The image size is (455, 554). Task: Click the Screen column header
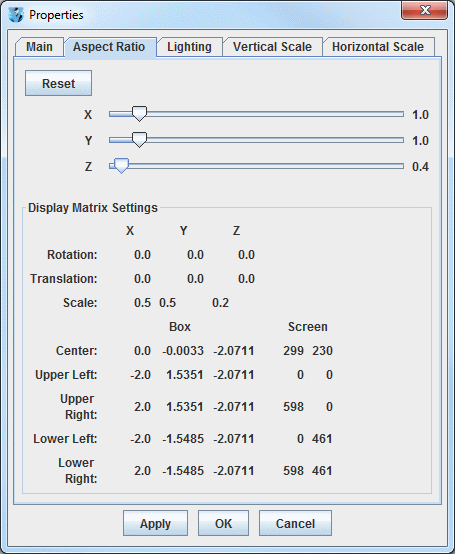click(308, 327)
